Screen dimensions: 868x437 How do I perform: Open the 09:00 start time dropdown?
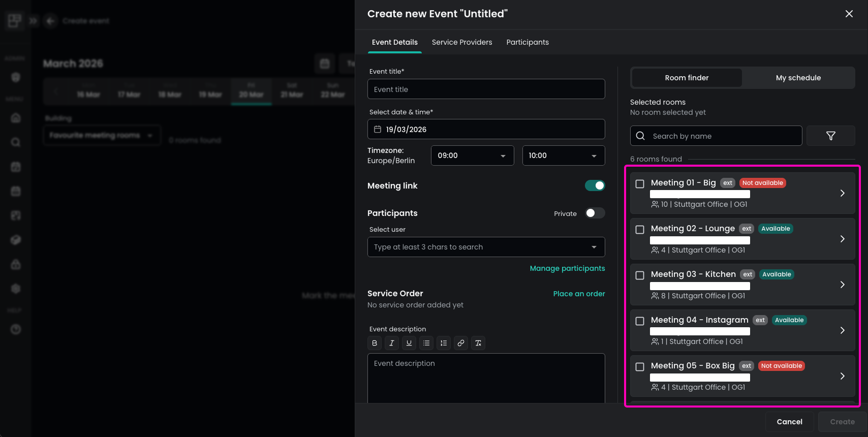coord(472,155)
